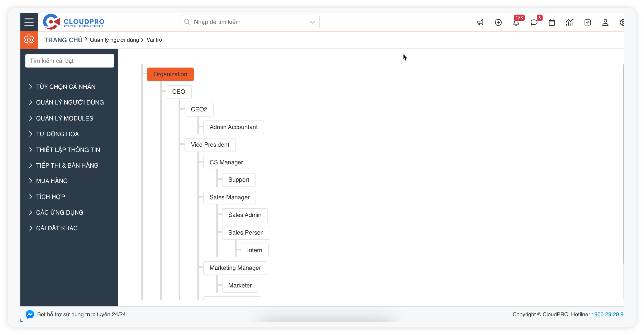644x335 pixels.
Task: Open the chat messages icon
Action: pos(534,22)
